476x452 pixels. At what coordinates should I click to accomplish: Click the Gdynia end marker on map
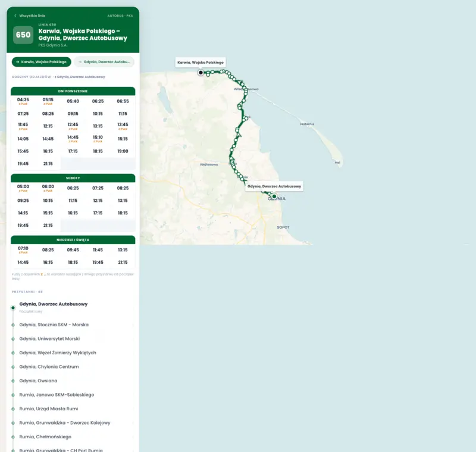click(274, 197)
